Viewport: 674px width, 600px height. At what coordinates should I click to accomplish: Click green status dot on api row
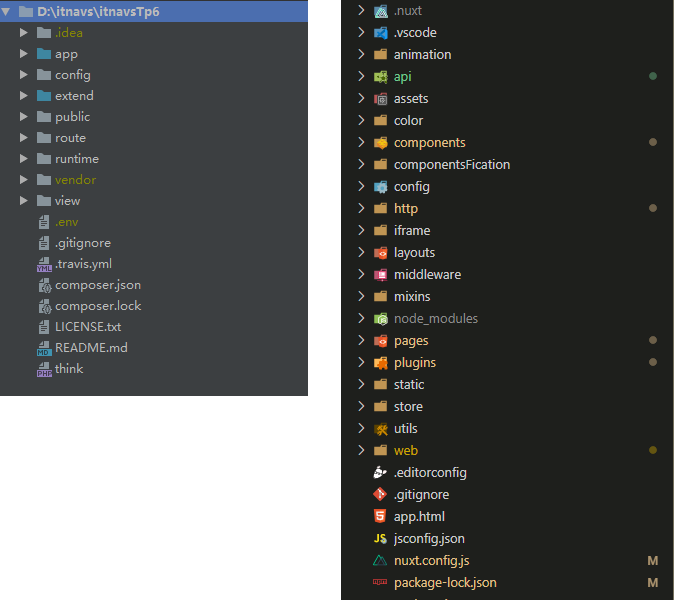coord(653,76)
